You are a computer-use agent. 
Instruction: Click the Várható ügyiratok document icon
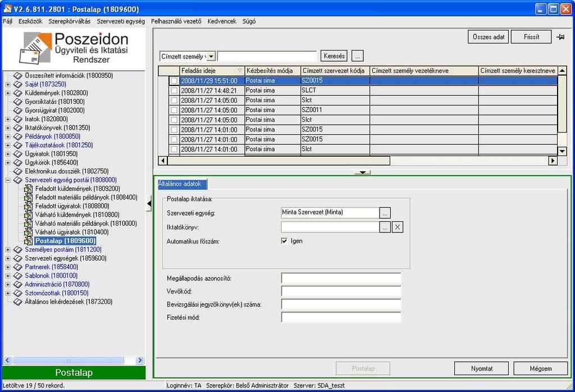point(28,232)
